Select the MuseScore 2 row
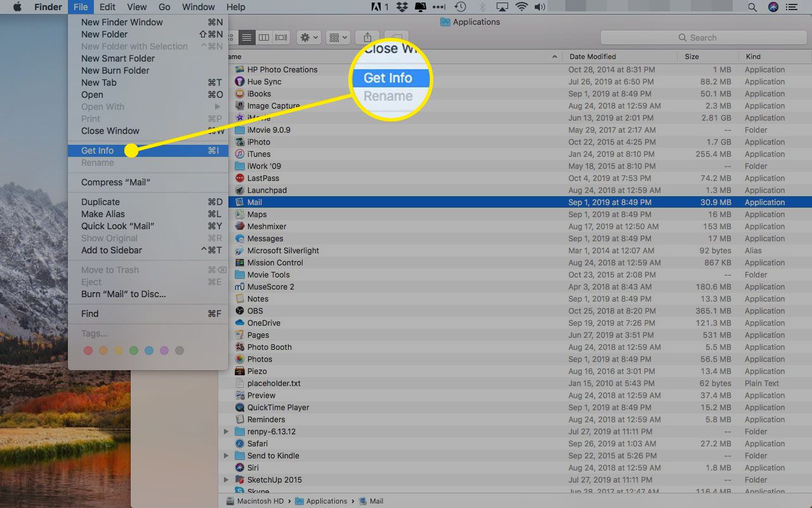Image resolution: width=812 pixels, height=508 pixels. click(515, 287)
